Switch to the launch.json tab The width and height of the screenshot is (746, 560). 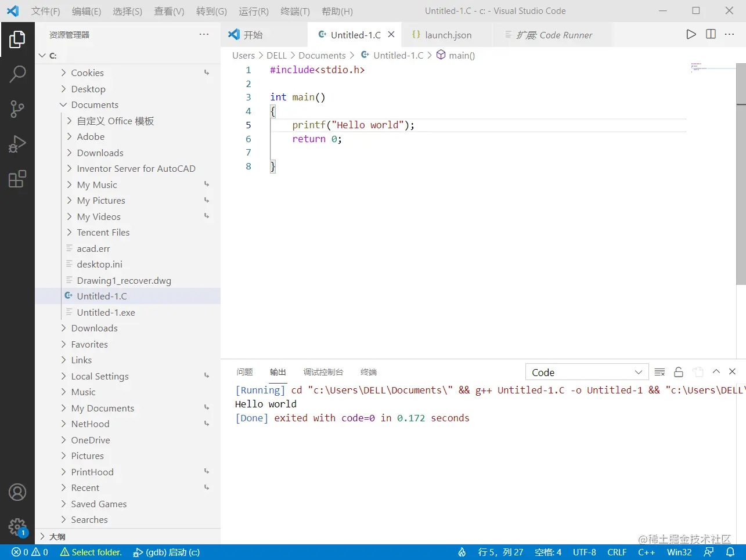(x=448, y=35)
